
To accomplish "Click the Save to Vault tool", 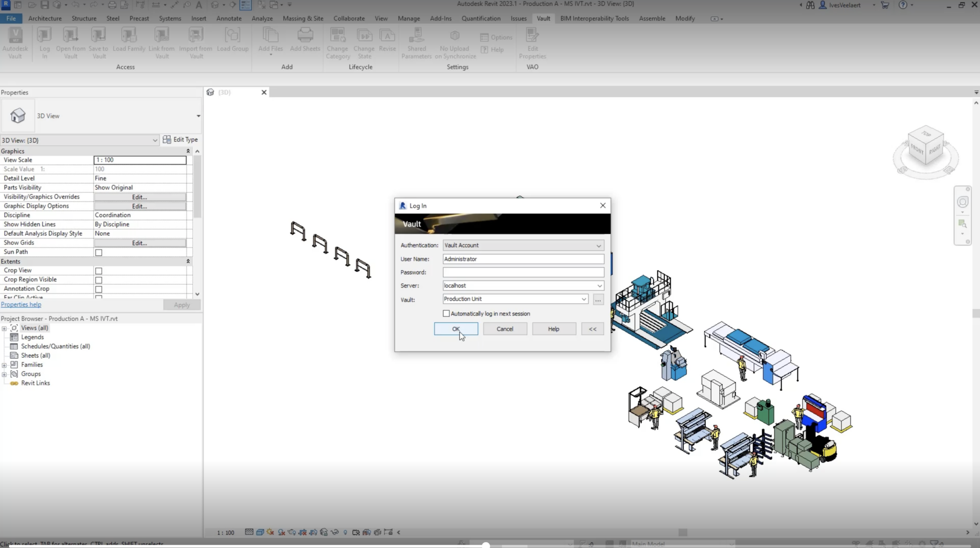I will (x=98, y=42).
